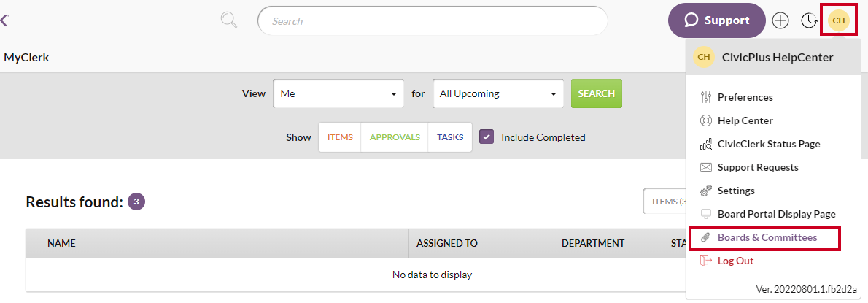This screenshot has height=303, width=868.
Task: Click the Boards & Committees paperclip icon
Action: [x=706, y=237]
